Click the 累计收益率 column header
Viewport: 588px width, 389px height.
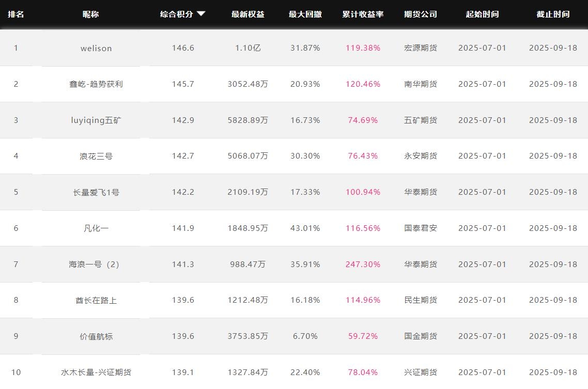pos(363,14)
